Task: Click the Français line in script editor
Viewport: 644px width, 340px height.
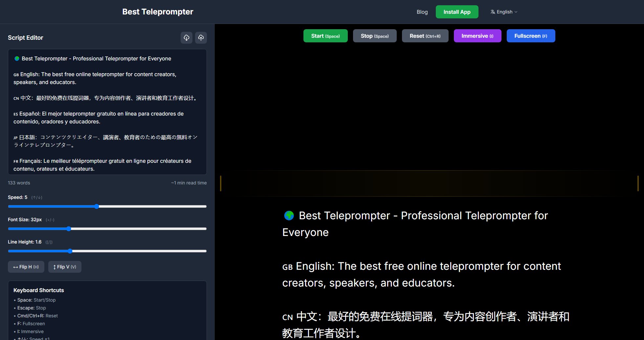Action: pos(102,165)
